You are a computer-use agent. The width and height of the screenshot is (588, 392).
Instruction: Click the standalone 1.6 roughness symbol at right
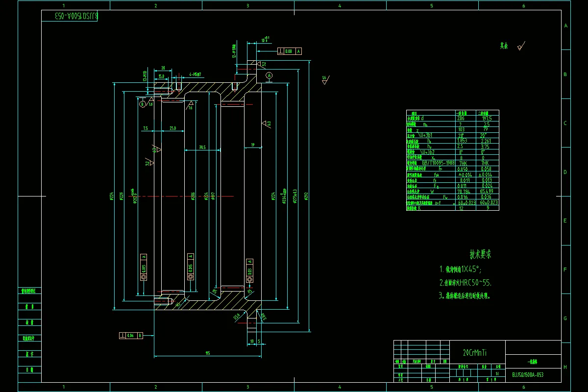pyautogui.click(x=325, y=80)
